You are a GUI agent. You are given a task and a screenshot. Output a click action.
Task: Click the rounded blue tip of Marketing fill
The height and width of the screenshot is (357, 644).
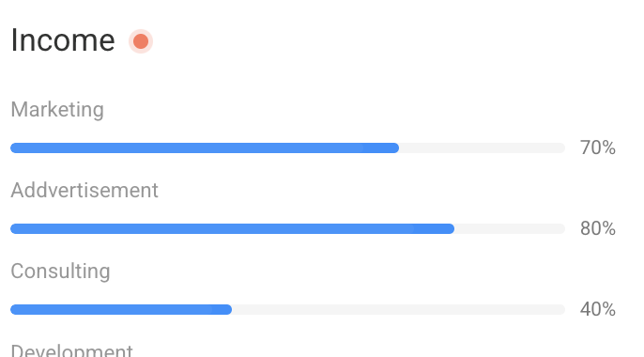point(394,147)
